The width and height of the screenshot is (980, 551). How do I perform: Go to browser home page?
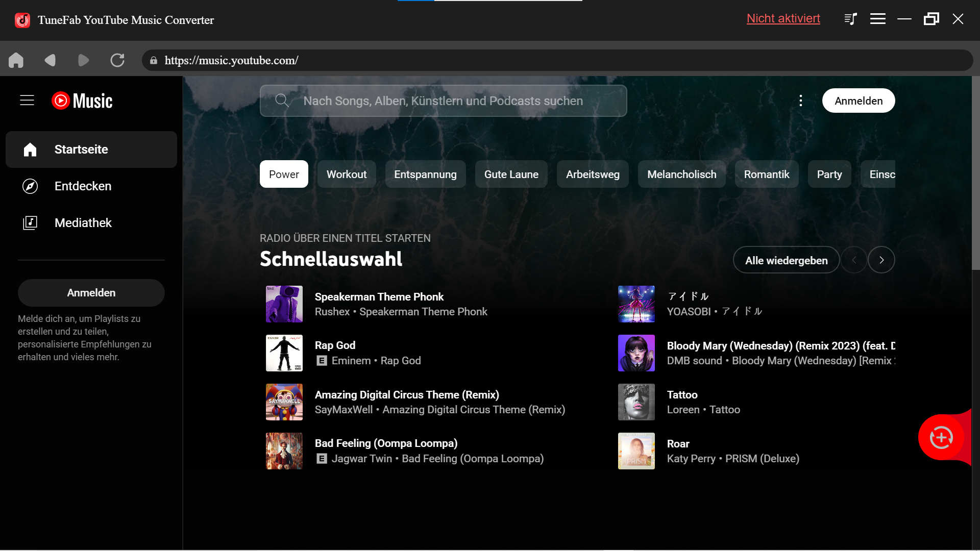point(16,60)
